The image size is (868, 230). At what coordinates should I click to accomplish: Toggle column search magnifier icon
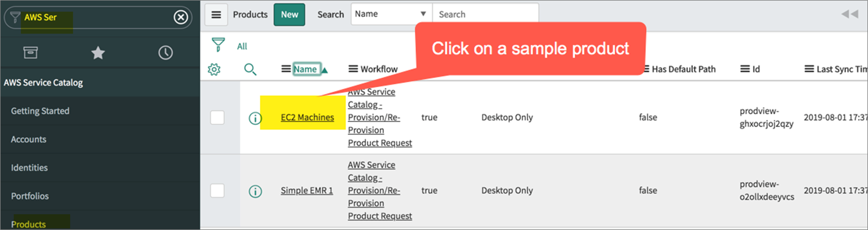pyautogui.click(x=250, y=70)
